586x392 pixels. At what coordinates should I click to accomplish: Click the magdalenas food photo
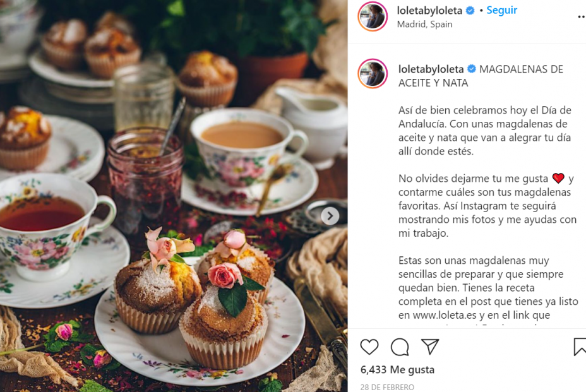(174, 196)
